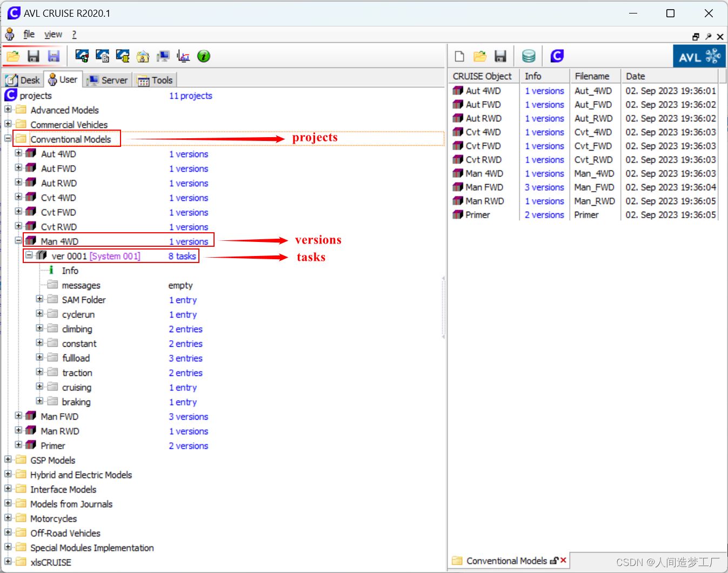Click the black floppy save icon in left toolbar
This screenshot has height=573, width=728.
point(34,56)
